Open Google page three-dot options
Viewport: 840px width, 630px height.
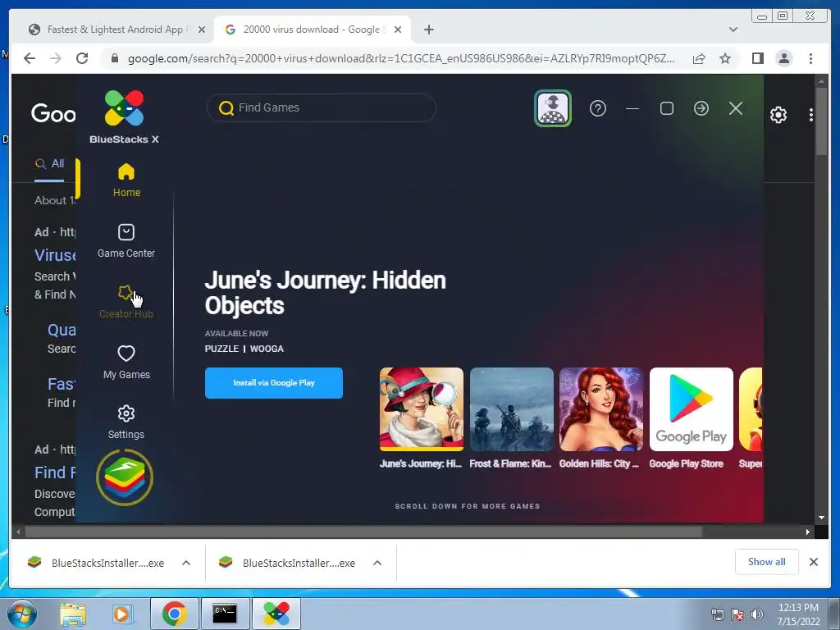[811, 115]
